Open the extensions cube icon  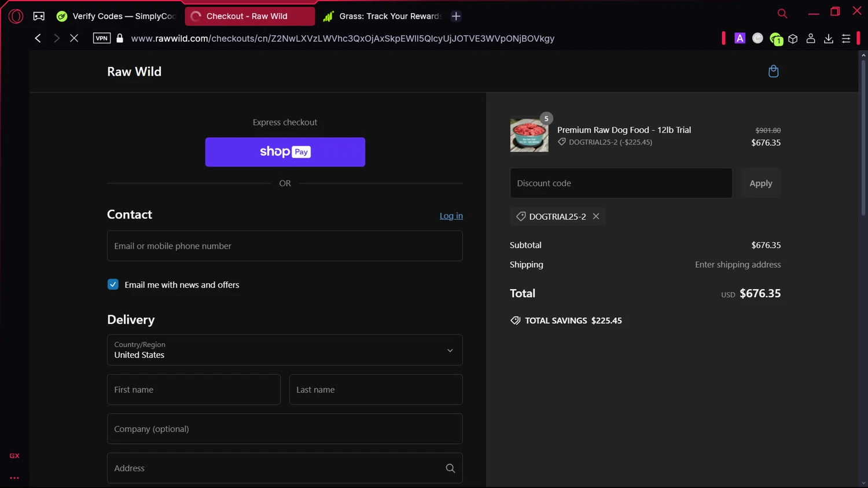[793, 39]
